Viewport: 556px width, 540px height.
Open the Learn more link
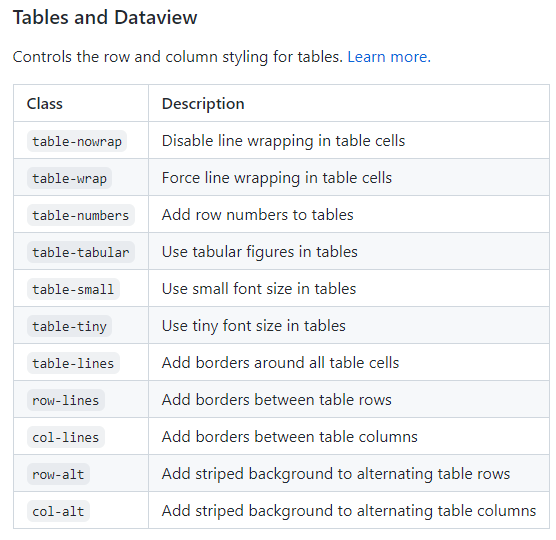[389, 57]
